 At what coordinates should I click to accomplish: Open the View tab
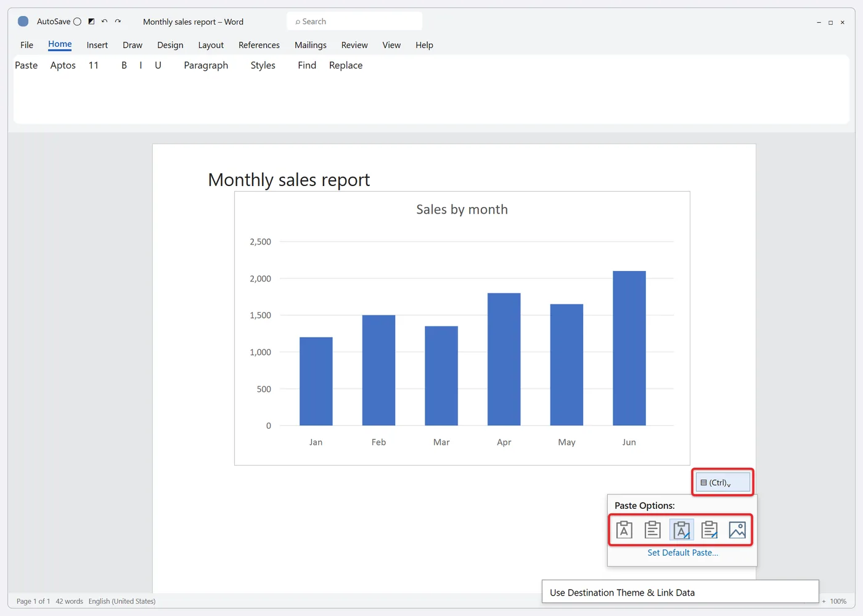(x=391, y=45)
